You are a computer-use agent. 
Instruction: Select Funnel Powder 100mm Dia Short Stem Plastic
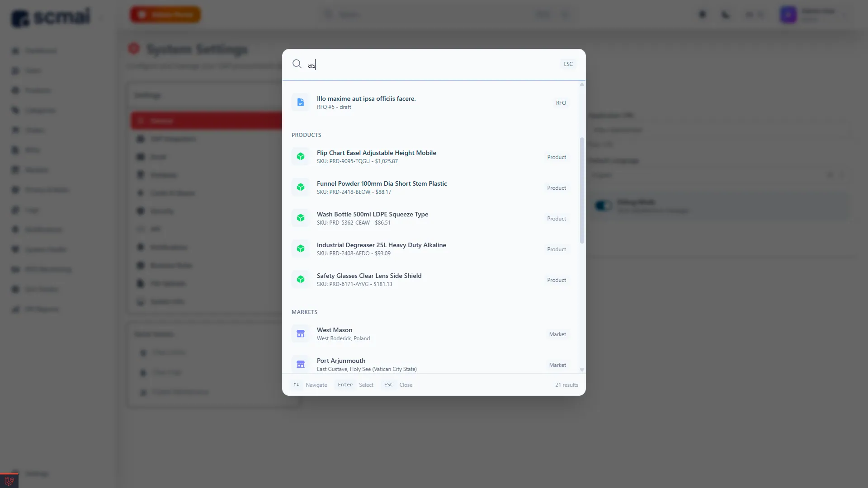coord(430,188)
